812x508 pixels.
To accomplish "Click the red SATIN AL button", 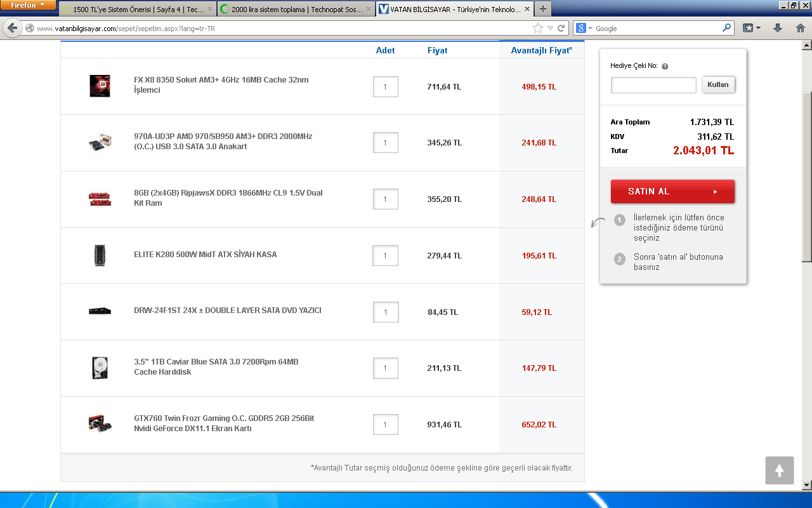I will 672,191.
